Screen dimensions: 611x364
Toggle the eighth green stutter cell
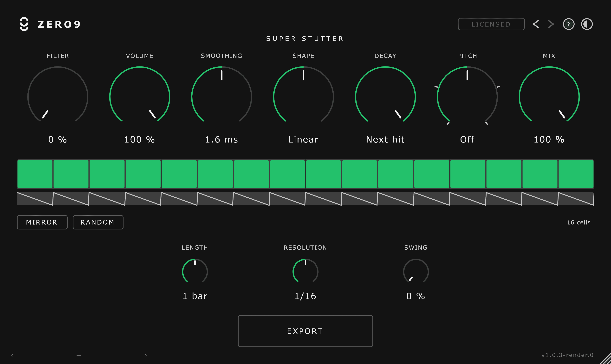click(x=287, y=174)
